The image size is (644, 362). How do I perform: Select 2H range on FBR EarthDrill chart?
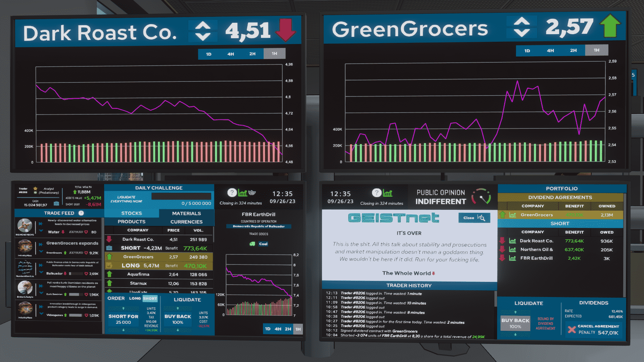[288, 329]
